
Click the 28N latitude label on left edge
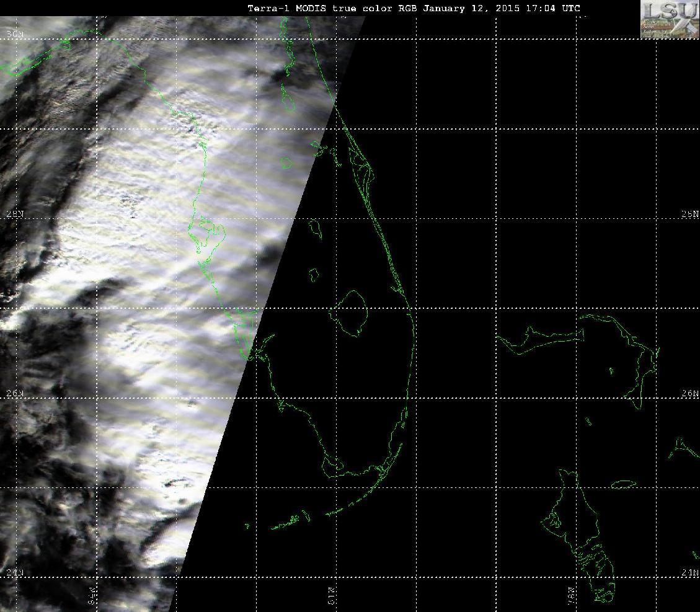click(x=15, y=215)
